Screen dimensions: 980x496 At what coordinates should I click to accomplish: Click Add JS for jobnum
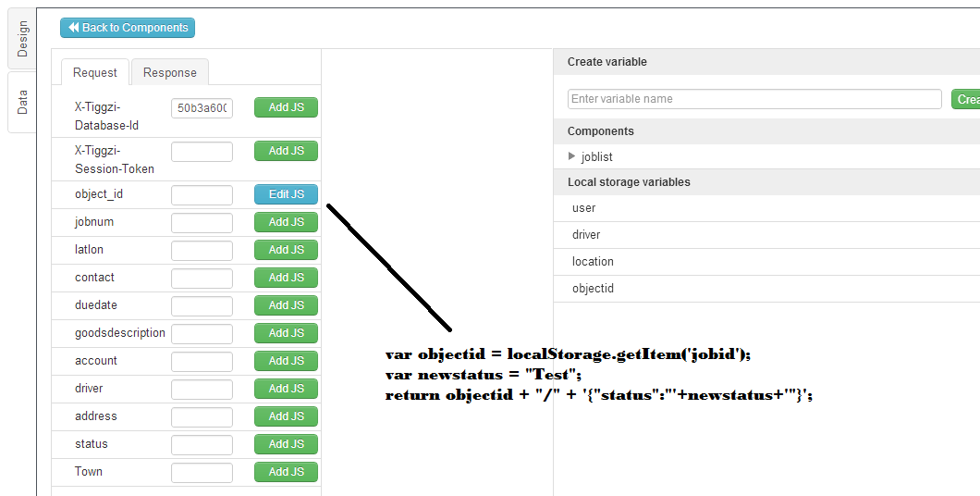(286, 222)
